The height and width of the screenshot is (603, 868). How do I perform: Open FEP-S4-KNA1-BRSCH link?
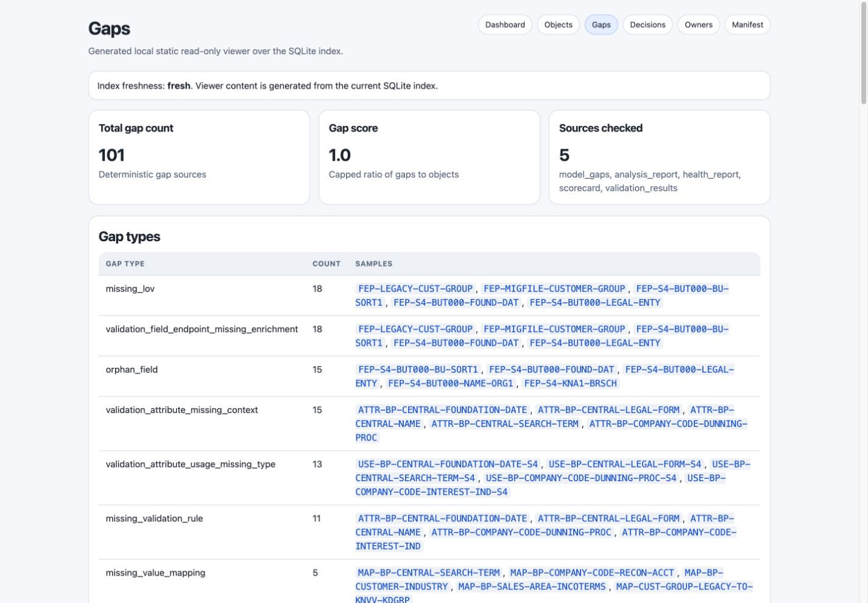571,384
